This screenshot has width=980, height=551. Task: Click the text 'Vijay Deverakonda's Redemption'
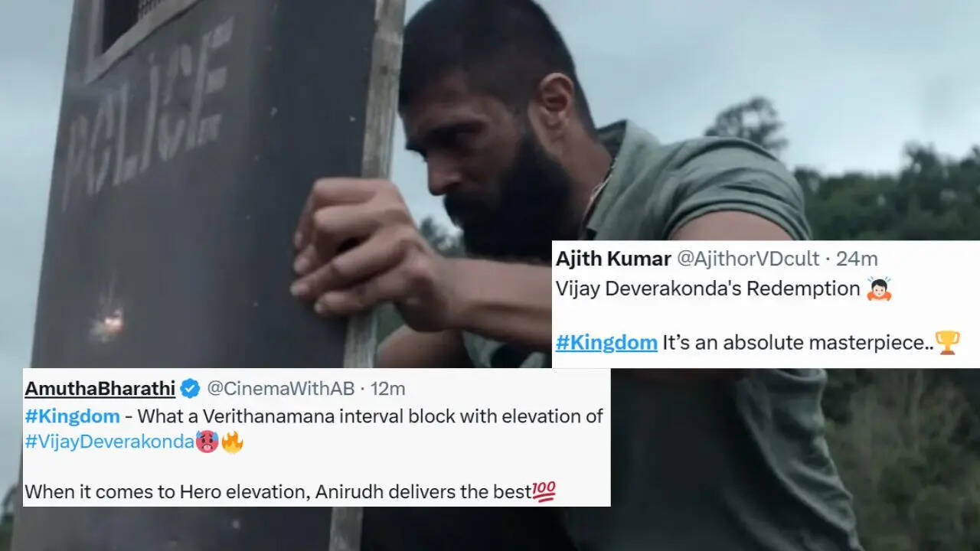point(708,289)
